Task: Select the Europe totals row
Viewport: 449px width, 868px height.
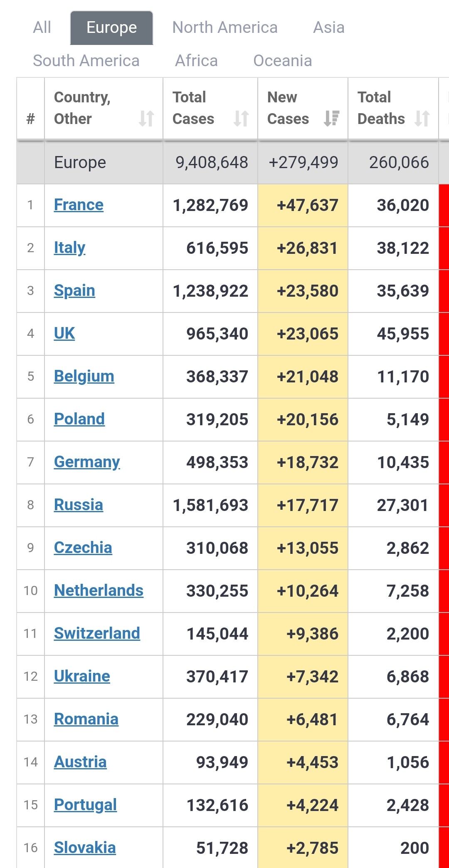Action: coord(233,162)
